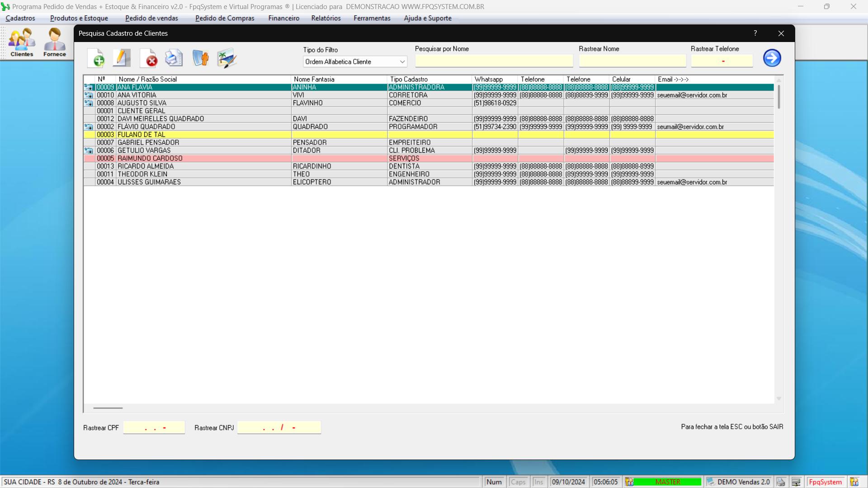
Task: Click the application logo in the title bar
Action: coord(5,7)
